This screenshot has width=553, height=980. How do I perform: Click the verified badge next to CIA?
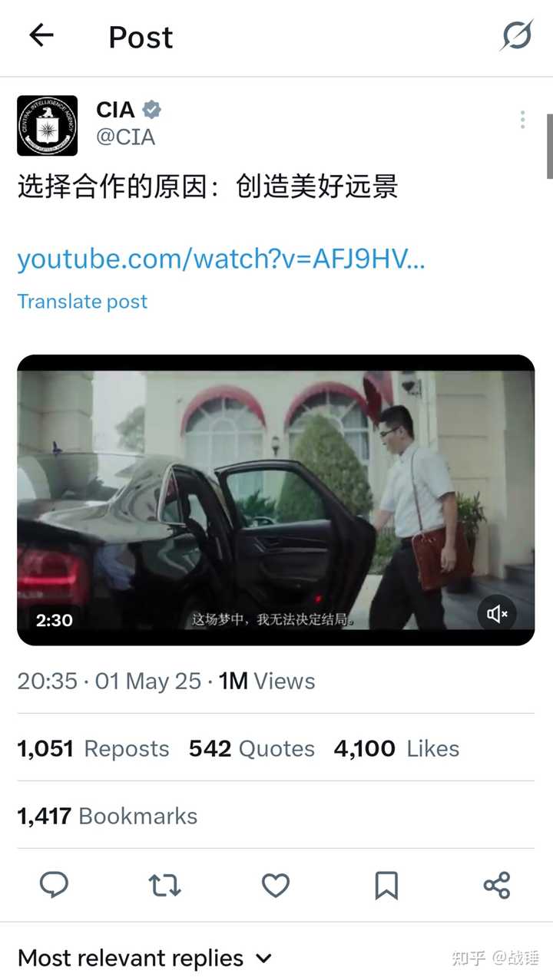coord(152,111)
